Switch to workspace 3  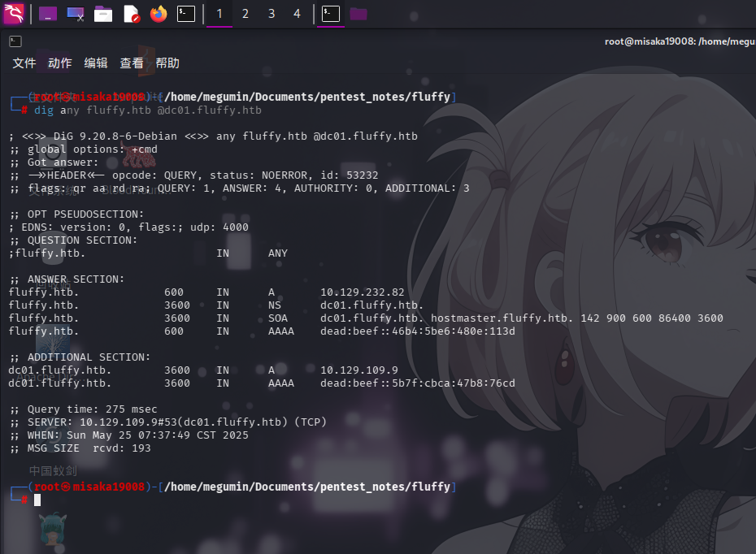click(272, 14)
